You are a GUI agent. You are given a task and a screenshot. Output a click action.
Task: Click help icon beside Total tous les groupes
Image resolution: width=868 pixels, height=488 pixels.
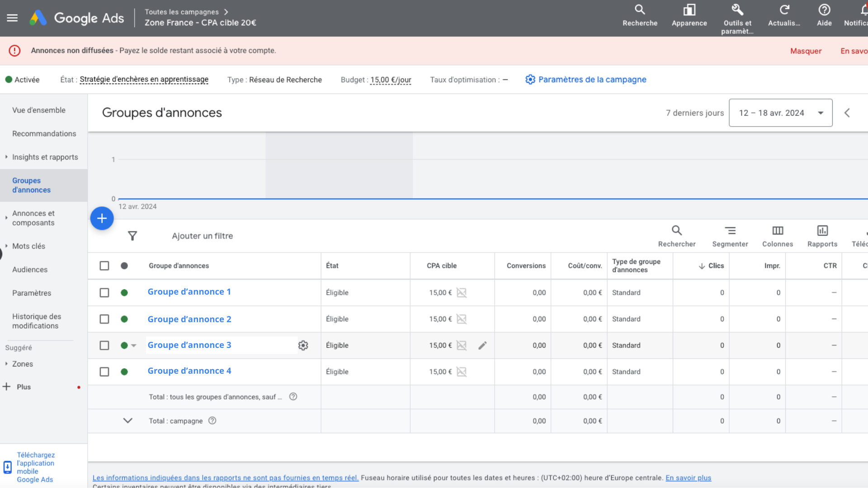click(293, 397)
